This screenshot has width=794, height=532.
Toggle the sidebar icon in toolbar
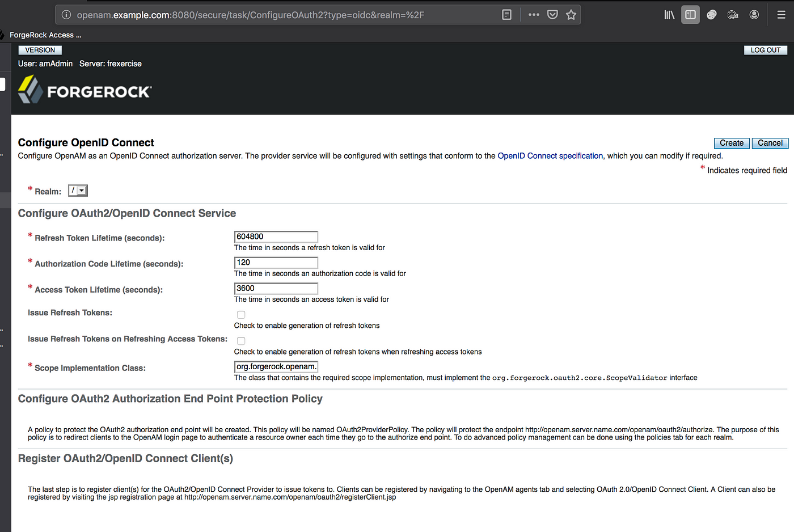pyautogui.click(x=690, y=15)
